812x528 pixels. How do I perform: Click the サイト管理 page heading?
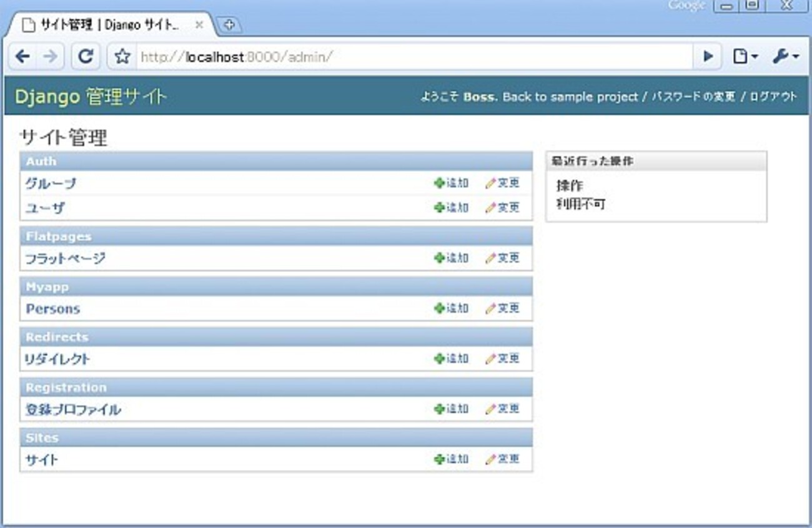pyautogui.click(x=64, y=137)
